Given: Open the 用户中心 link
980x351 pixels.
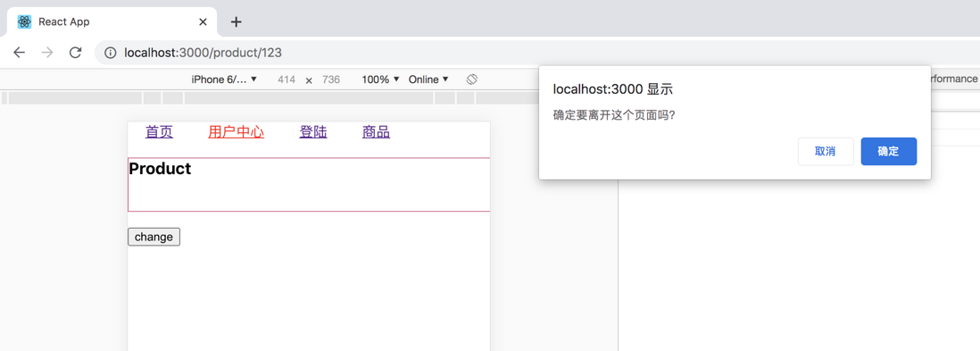Looking at the screenshot, I should [237, 132].
